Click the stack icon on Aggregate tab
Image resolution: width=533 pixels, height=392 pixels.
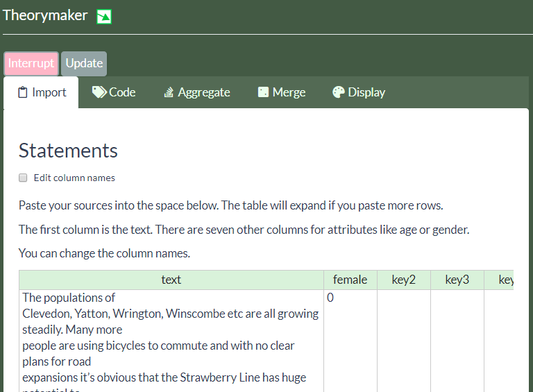[168, 92]
